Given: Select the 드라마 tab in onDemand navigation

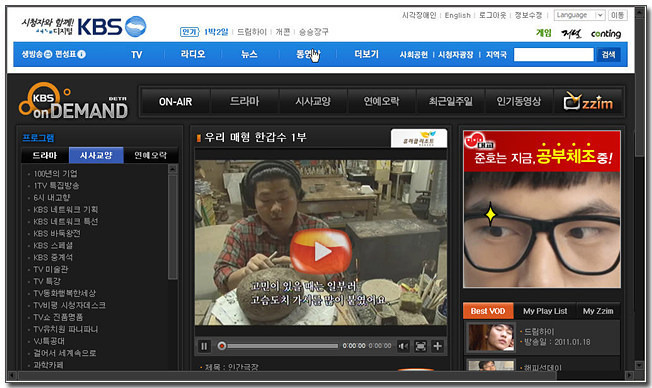Looking at the screenshot, I should click(244, 101).
